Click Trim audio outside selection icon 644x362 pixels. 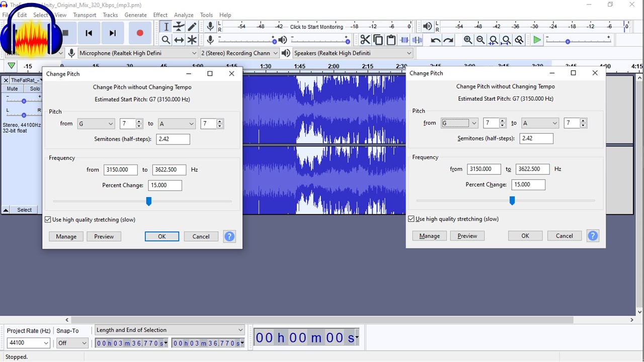click(x=404, y=40)
